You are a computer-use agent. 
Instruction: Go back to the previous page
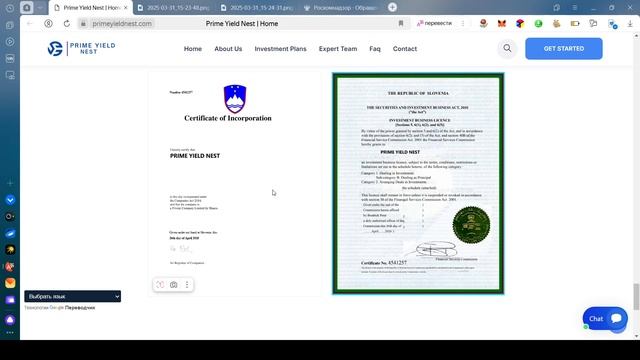[29, 24]
